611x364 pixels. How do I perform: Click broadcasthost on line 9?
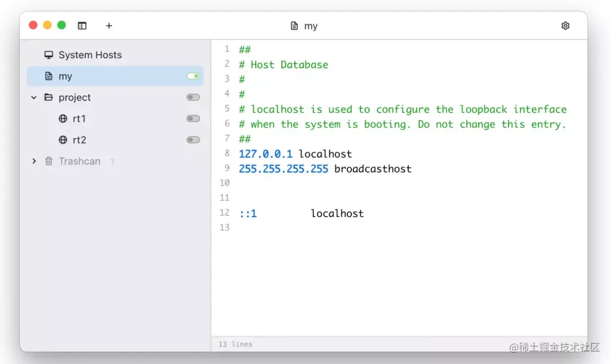point(372,168)
